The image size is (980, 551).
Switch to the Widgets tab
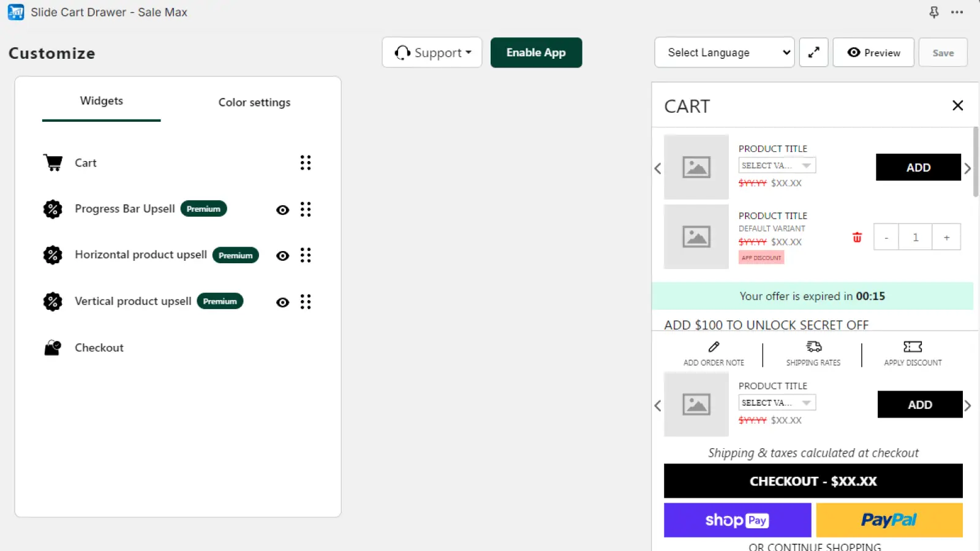pyautogui.click(x=102, y=101)
